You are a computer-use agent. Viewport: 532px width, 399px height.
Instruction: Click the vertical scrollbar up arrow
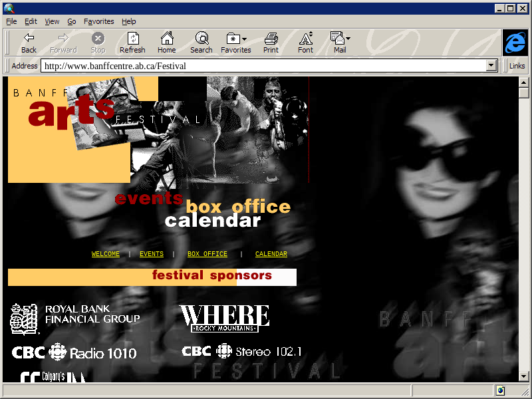tap(523, 82)
